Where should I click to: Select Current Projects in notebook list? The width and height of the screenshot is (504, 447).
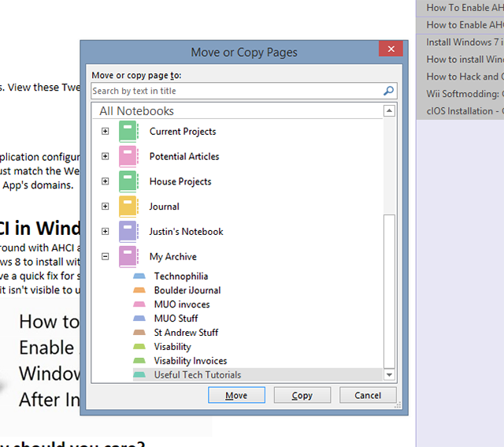click(183, 132)
